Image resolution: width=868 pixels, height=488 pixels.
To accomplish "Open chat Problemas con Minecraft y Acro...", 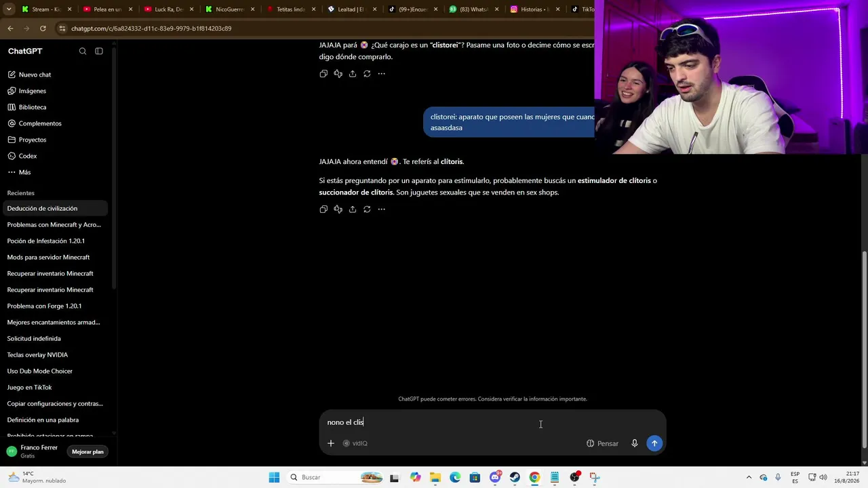I will 55,224.
